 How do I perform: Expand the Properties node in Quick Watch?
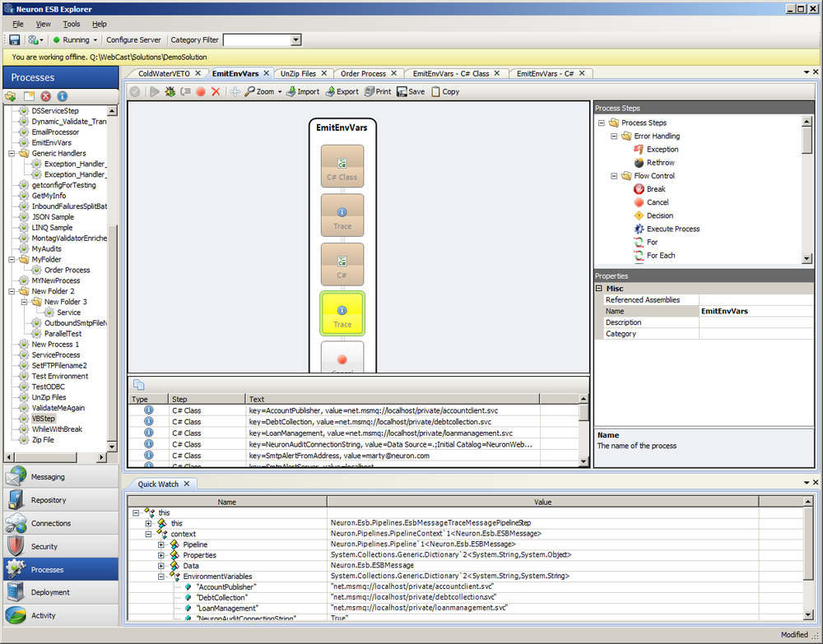(x=161, y=555)
